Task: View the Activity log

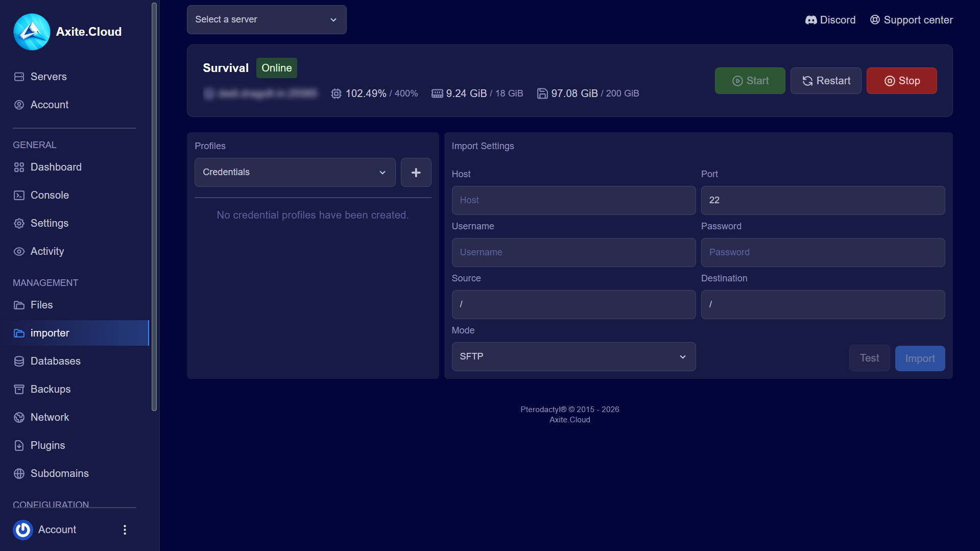Action: 46,251
